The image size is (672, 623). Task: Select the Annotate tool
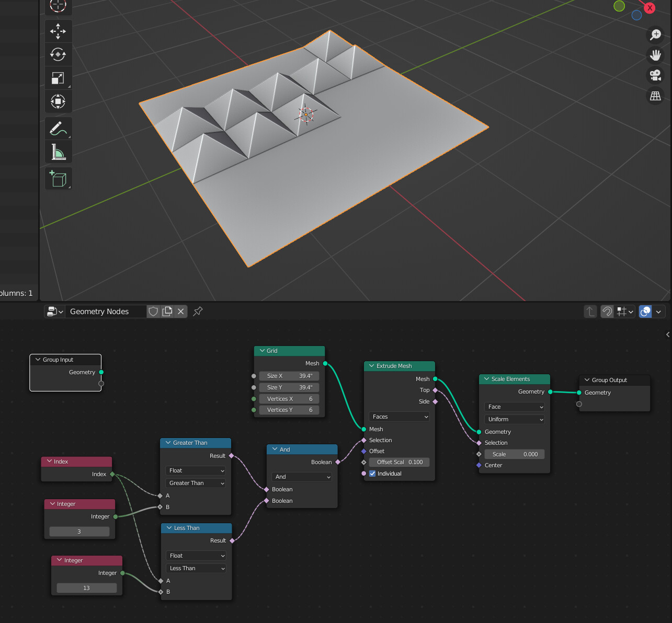point(58,128)
